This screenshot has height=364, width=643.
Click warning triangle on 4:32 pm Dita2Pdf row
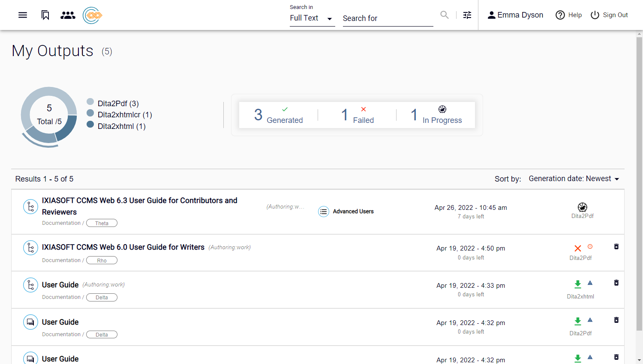click(590, 320)
